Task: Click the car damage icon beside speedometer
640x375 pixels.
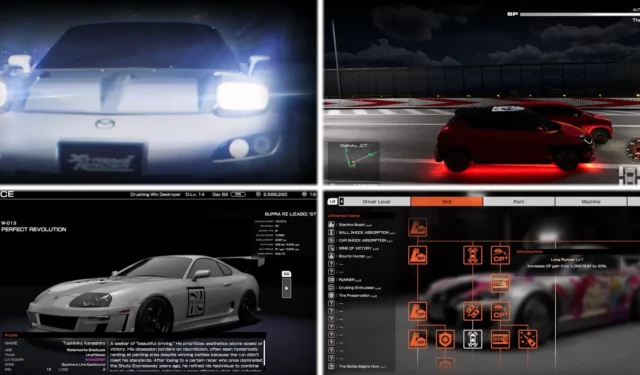Action: 630,175
